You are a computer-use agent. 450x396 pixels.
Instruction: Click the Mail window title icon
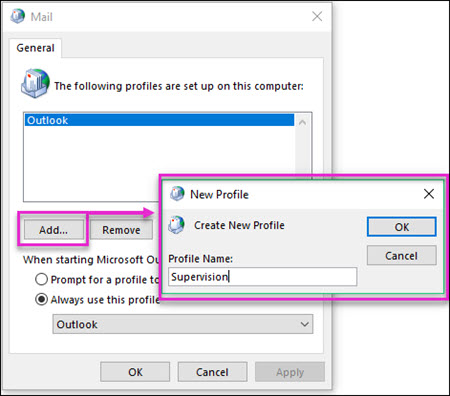17,16
